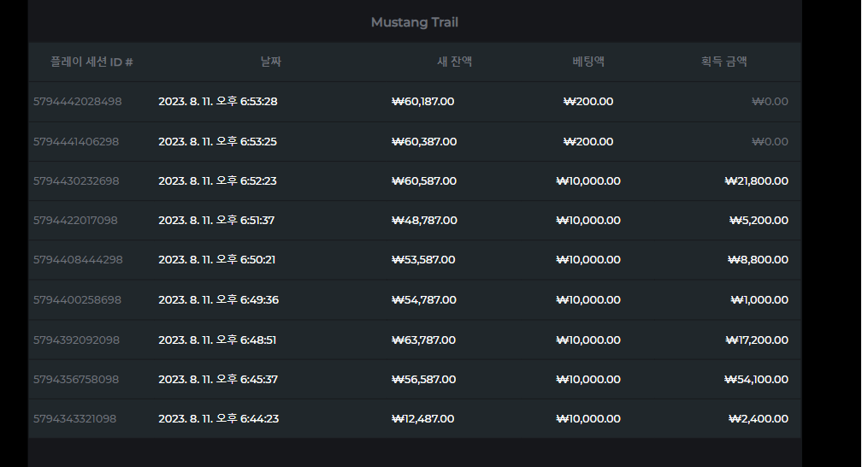Select the ₩21,800.00 win amount cell
868x467 pixels.
[756, 180]
